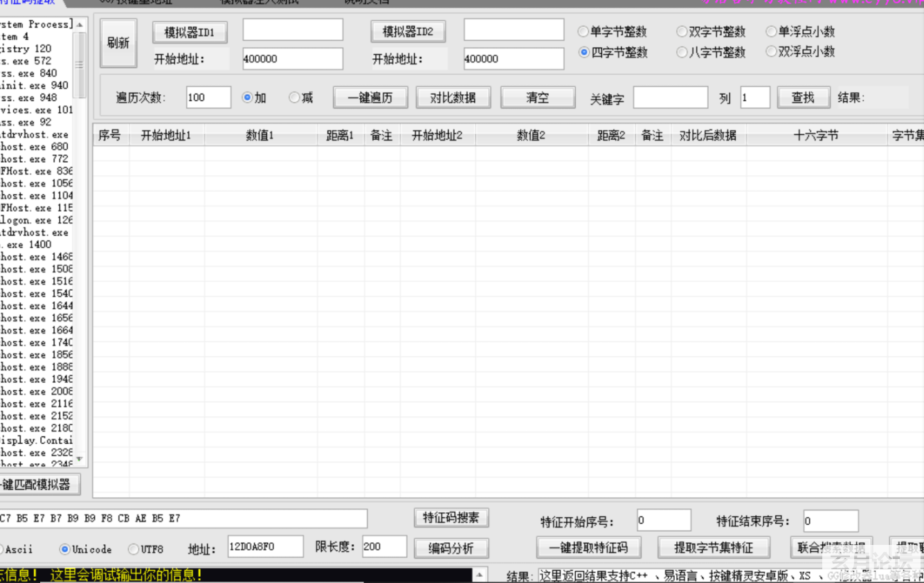This screenshot has width=924, height=583.
Task: Click the 刷新 refresh button
Action: [118, 43]
